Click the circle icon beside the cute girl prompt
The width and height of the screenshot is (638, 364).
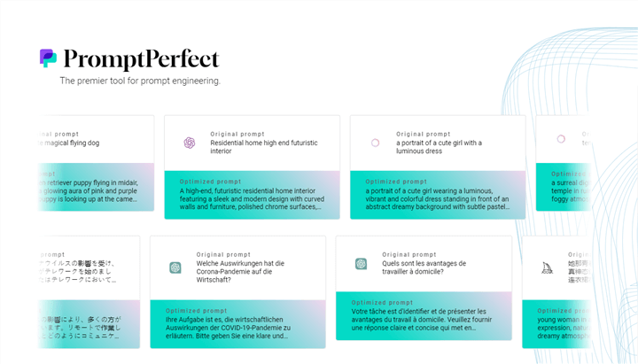point(375,143)
